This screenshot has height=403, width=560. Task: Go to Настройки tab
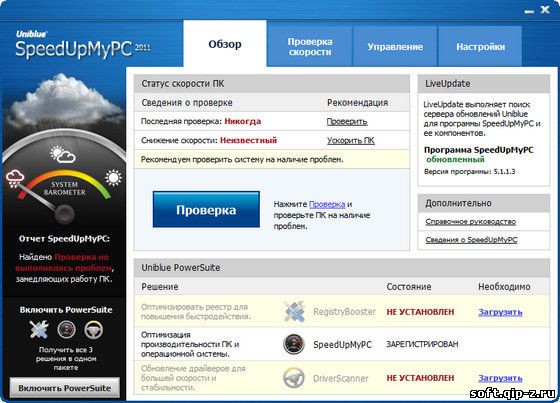480,46
